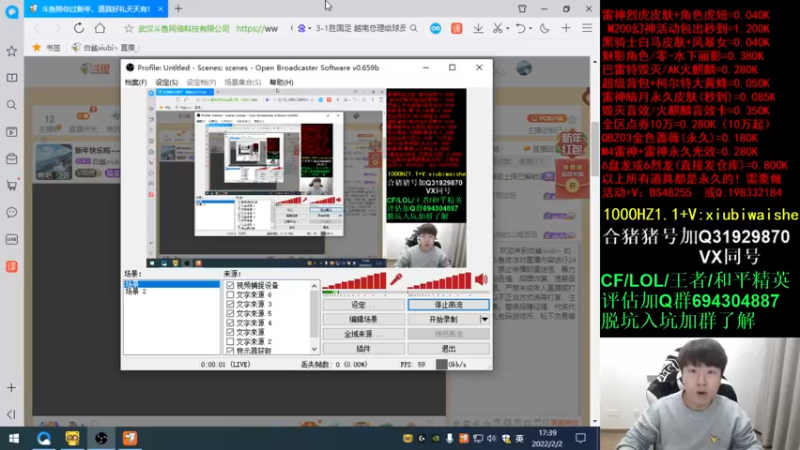The width and height of the screenshot is (800, 450).
Task: Open shopping cart icon in browser sidebar
Action: 12,185
